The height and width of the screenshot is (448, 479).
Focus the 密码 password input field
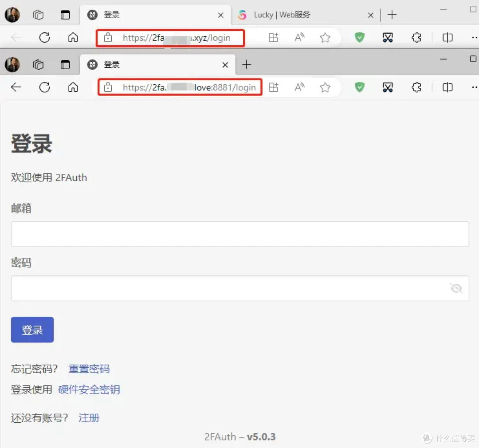(x=240, y=288)
